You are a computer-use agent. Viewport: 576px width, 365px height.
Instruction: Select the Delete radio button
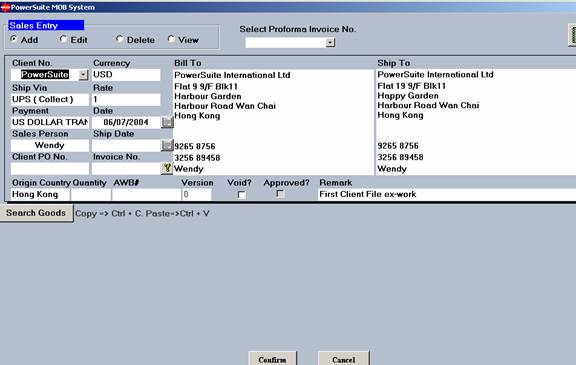(119, 39)
